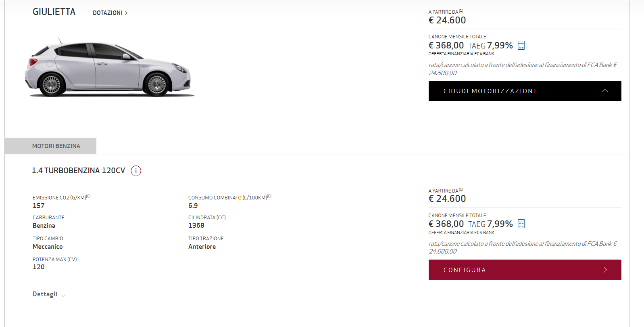Expand the Dettagli chevron
The height and width of the screenshot is (327, 644).
tap(63, 295)
